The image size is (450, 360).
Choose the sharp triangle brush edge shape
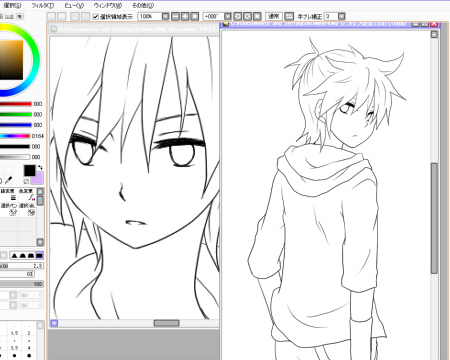coord(14,256)
